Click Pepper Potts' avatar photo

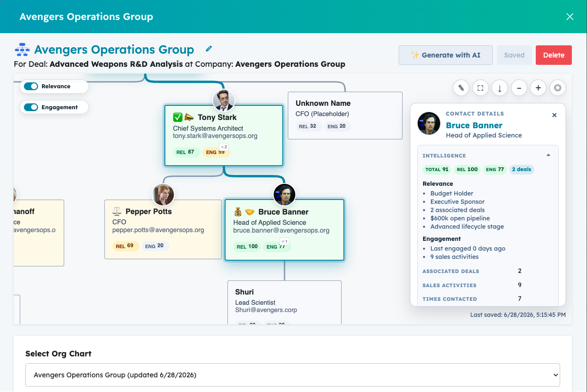[163, 195]
